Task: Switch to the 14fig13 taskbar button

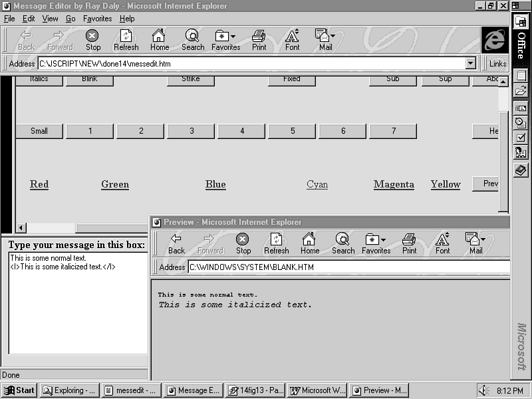Action: pos(255,390)
